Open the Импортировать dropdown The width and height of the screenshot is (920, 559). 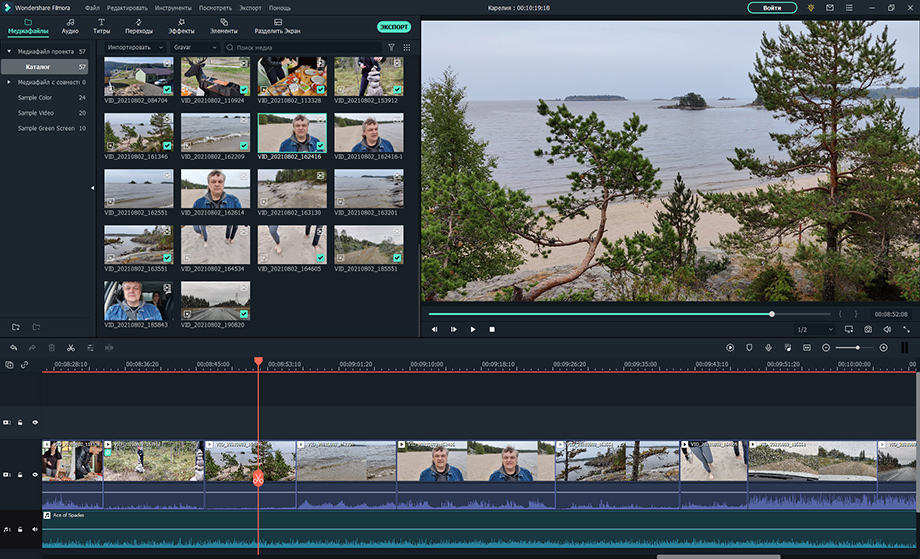(136, 48)
